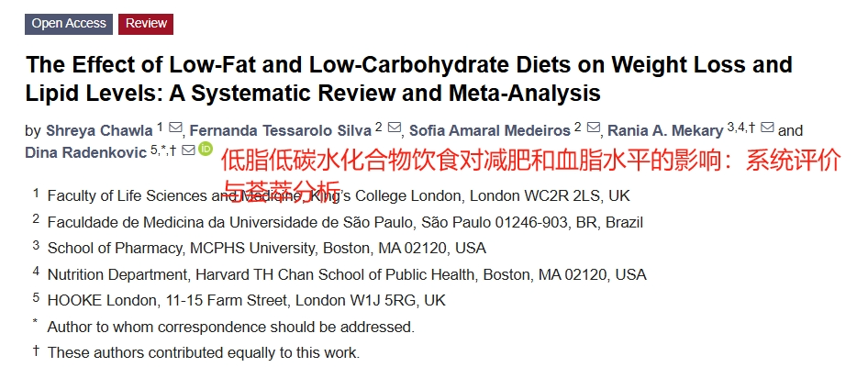Open author link Shreya Chawla
The image size is (868, 378).
pyautogui.click(x=99, y=131)
